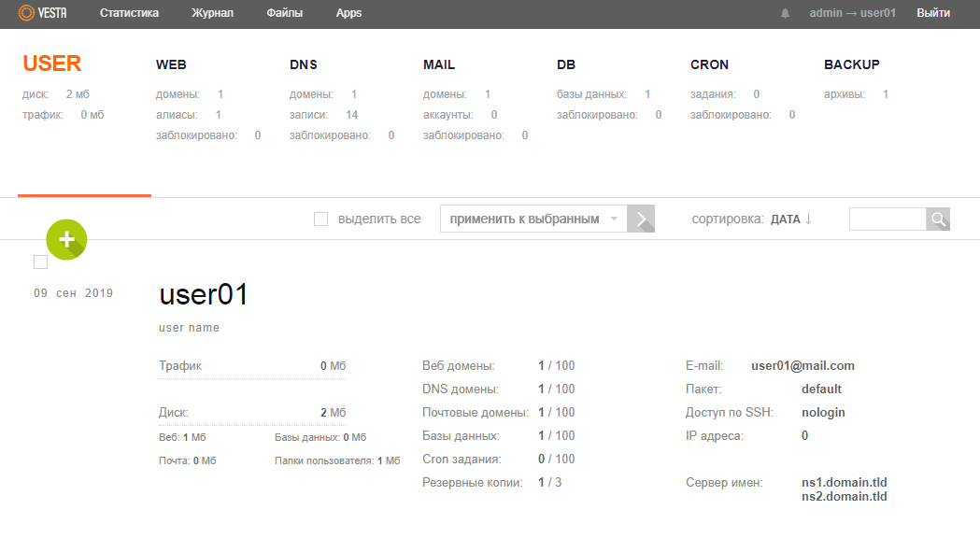The height and width of the screenshot is (538, 980).
Task: Open the BACKUP section tab
Action: pos(851,65)
